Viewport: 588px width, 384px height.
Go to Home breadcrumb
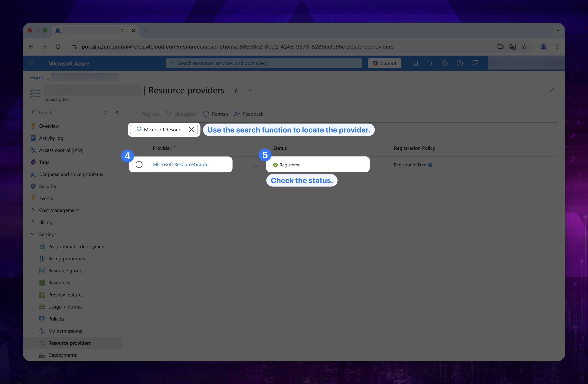pyautogui.click(x=37, y=78)
